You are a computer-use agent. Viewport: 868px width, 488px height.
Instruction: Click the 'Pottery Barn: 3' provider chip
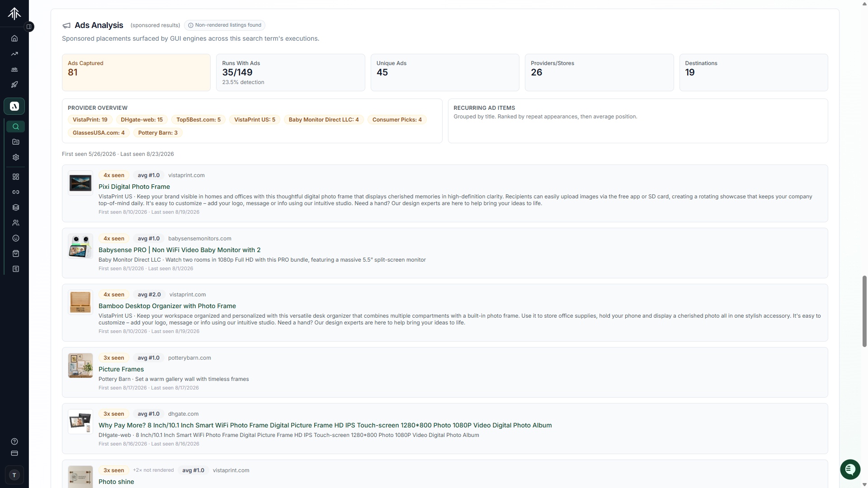click(x=158, y=133)
